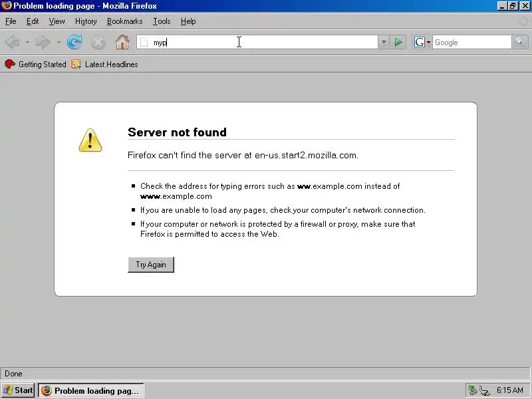Click inside the address bar field
Screen dimensions: 532x399
(x=257, y=43)
